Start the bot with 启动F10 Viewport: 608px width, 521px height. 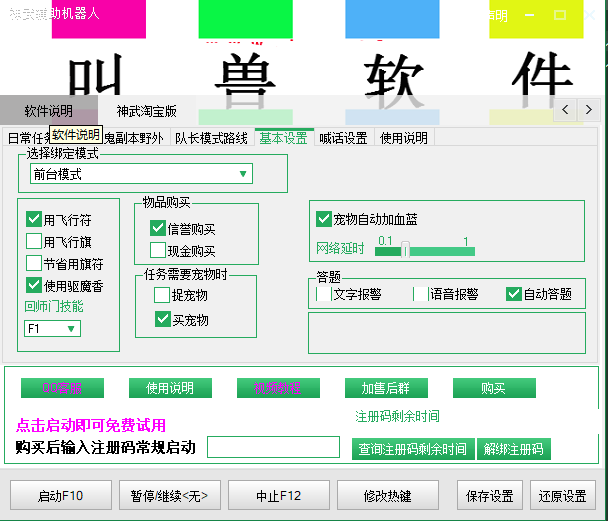(61, 495)
